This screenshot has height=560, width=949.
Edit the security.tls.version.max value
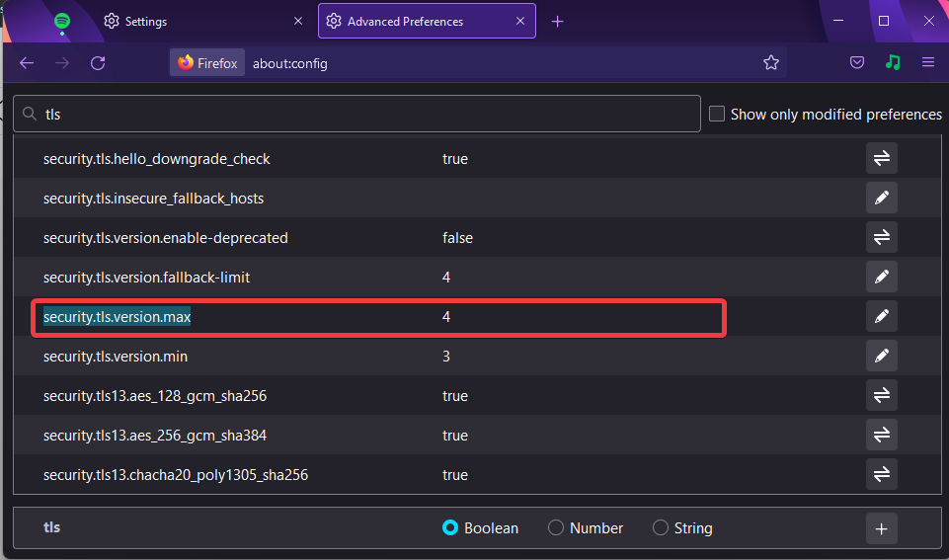pos(881,317)
